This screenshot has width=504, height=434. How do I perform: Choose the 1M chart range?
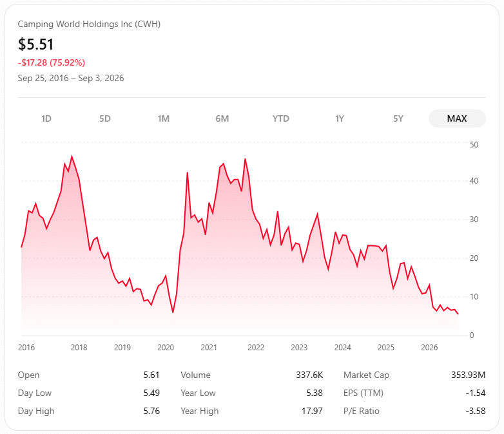(x=164, y=118)
